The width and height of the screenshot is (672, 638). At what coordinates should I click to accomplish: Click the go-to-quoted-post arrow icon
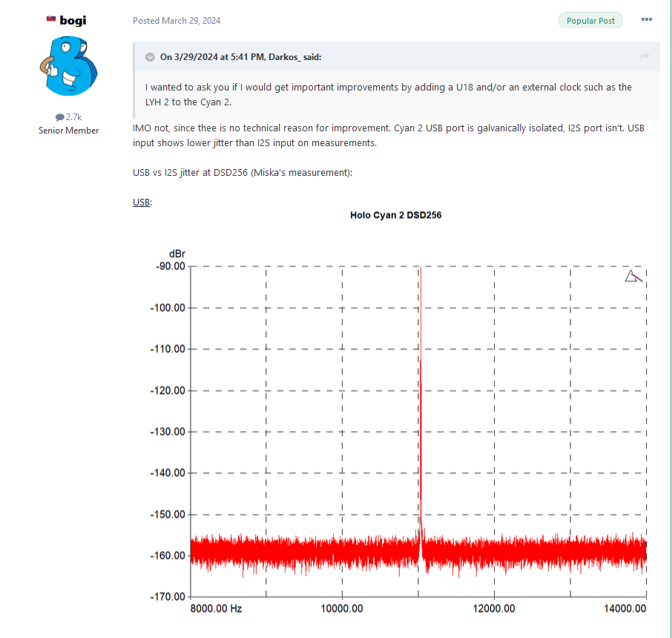(644, 56)
